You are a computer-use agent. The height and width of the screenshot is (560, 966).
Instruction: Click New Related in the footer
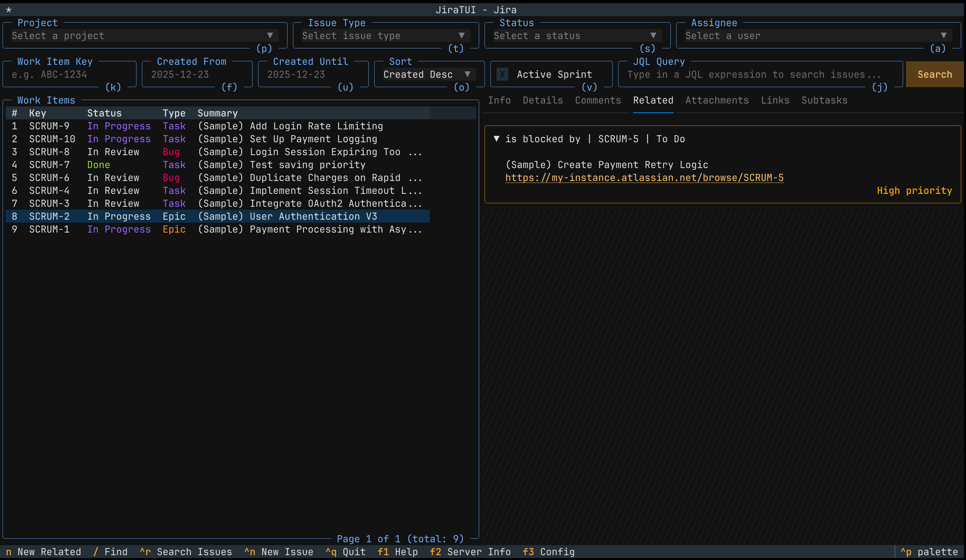coord(43,552)
